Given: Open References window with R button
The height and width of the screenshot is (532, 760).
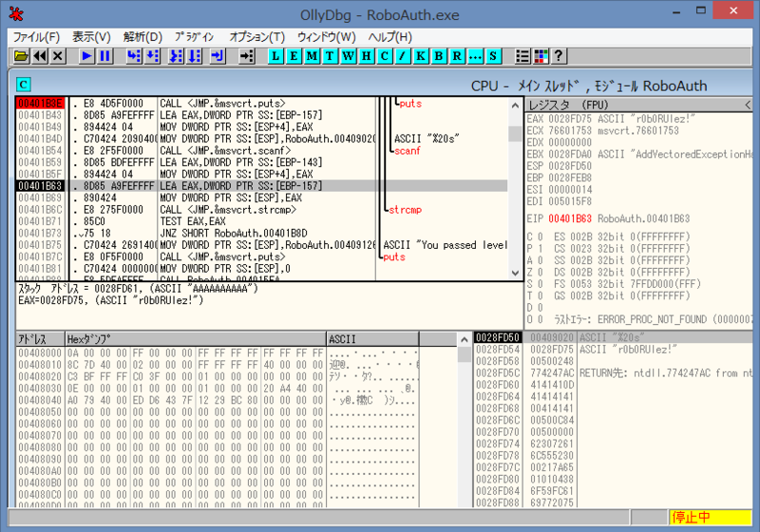Looking at the screenshot, I should [457, 56].
